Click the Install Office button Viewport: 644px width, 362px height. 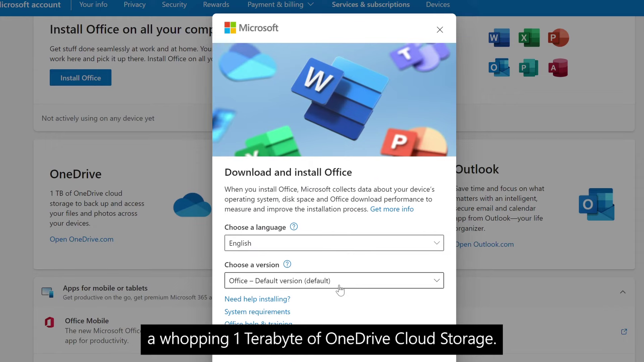tap(80, 78)
